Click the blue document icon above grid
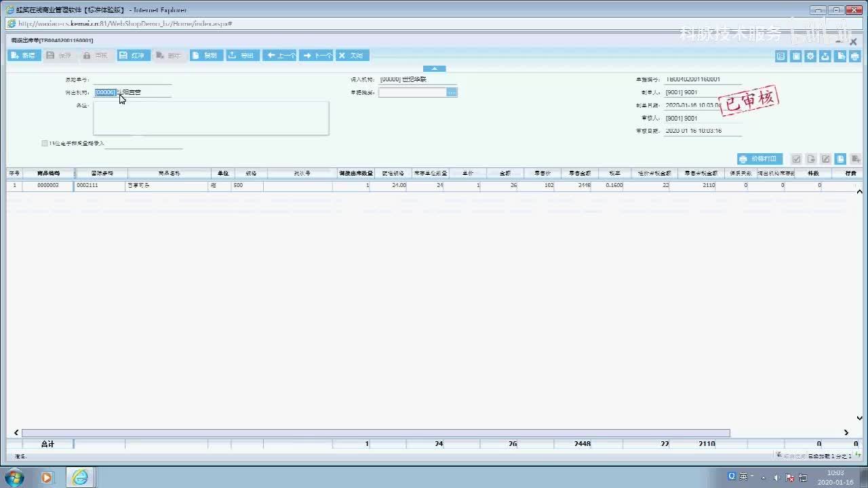 (840, 159)
